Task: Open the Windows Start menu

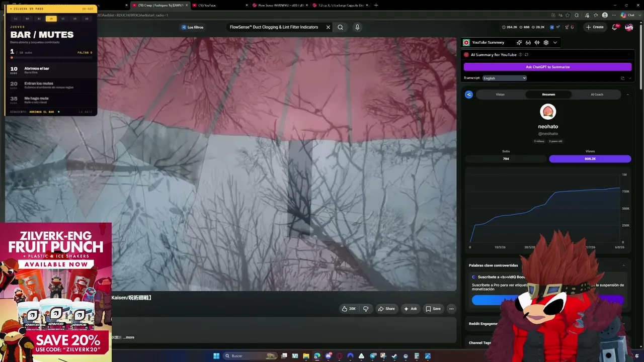Action: pos(216,356)
